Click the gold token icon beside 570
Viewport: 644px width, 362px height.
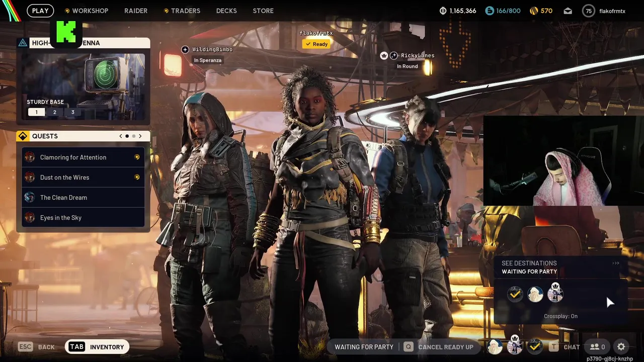click(534, 11)
